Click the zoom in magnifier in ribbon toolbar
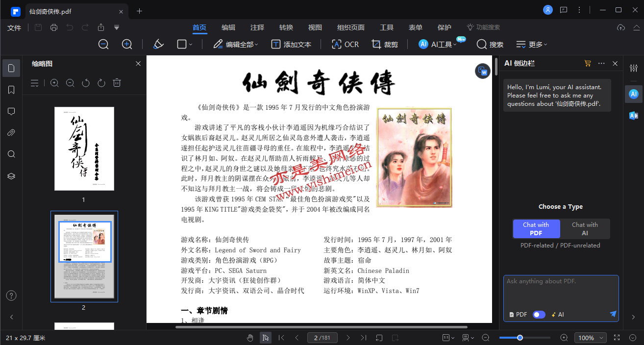Image resolution: width=644 pixels, height=345 pixels. pos(127,44)
